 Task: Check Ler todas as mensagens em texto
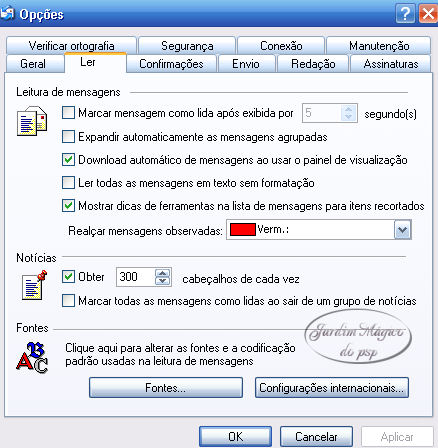click(68, 183)
